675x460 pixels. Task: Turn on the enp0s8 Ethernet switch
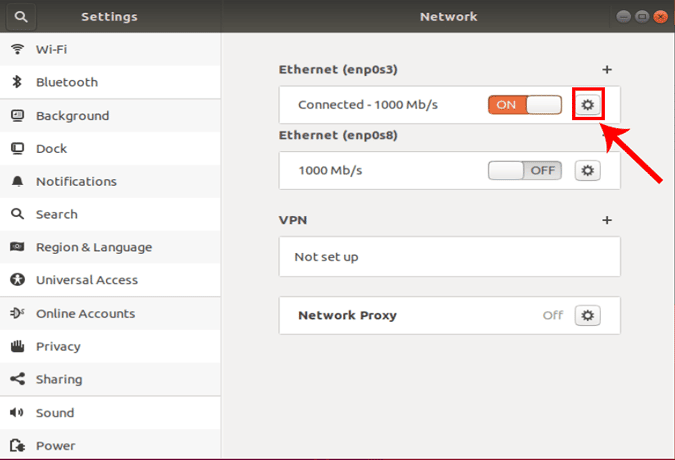point(525,170)
